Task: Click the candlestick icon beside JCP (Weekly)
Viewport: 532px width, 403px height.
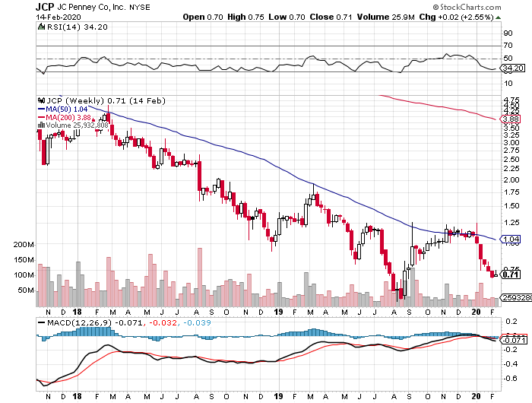Action: pos(41,101)
